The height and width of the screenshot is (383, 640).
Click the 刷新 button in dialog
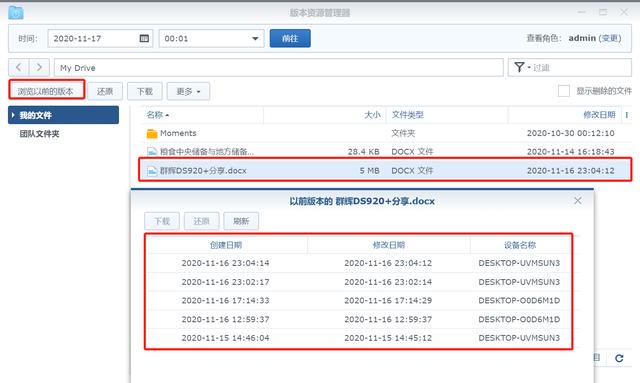[x=241, y=221]
